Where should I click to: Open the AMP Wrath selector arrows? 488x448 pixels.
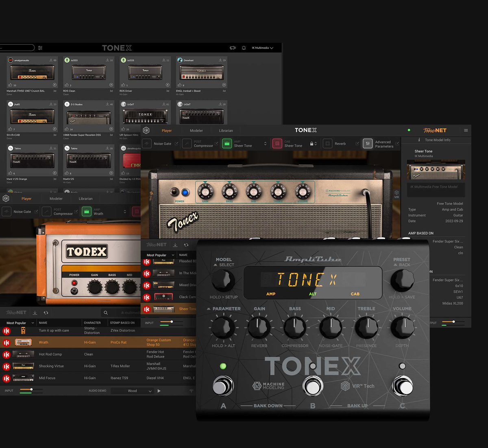tap(125, 212)
